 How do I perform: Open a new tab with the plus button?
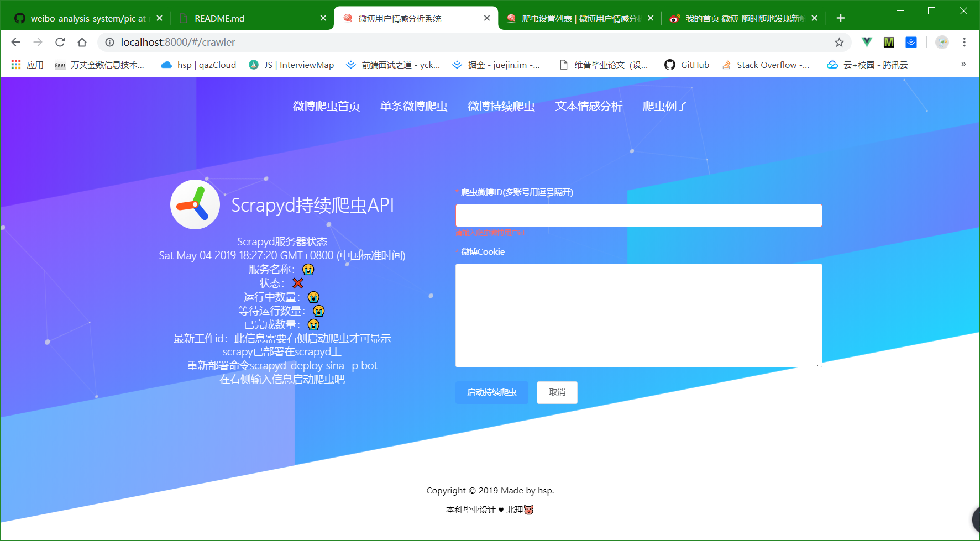(x=840, y=18)
